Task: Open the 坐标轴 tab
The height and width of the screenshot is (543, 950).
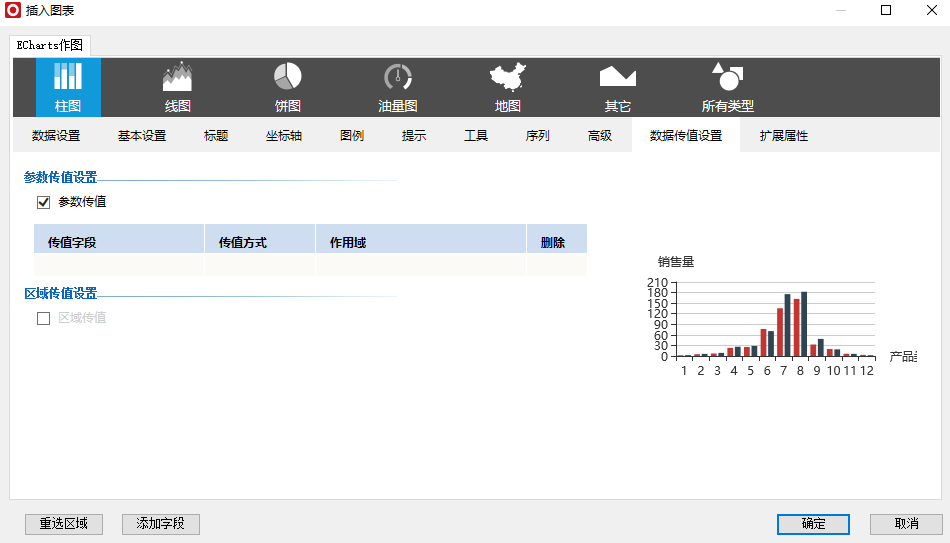Action: coord(284,135)
